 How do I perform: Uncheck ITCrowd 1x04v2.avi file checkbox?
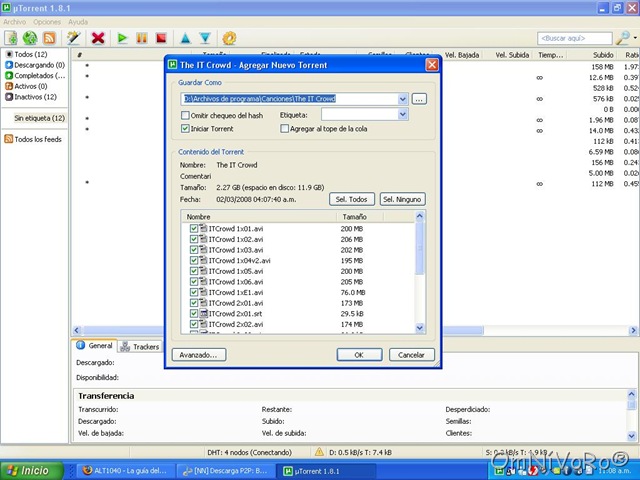coord(194,260)
